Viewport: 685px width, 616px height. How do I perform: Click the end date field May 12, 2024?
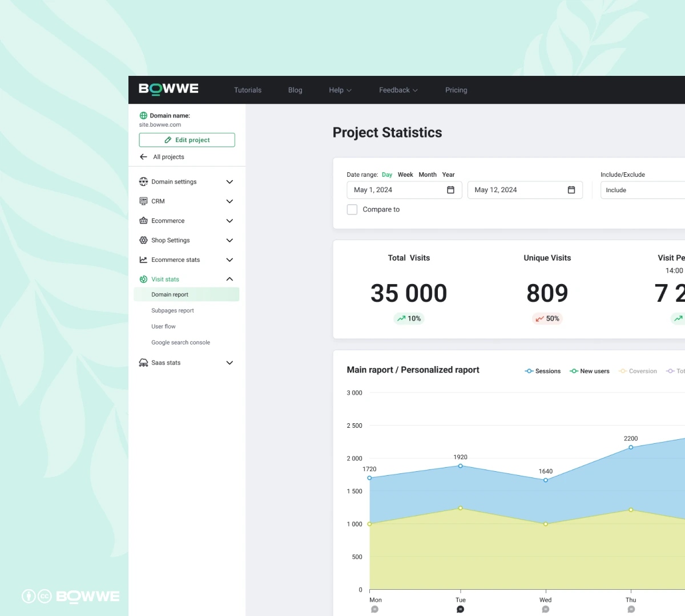[525, 190]
